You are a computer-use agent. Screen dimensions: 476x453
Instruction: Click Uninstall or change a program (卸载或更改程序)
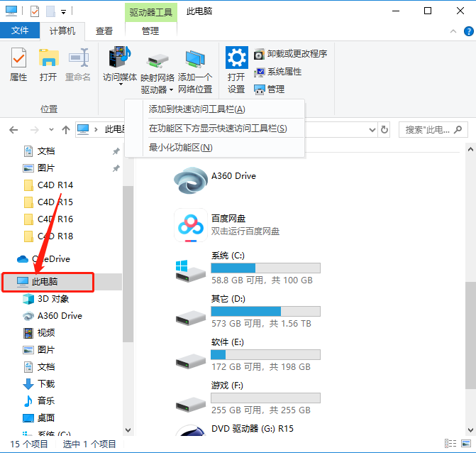pyautogui.click(x=291, y=54)
